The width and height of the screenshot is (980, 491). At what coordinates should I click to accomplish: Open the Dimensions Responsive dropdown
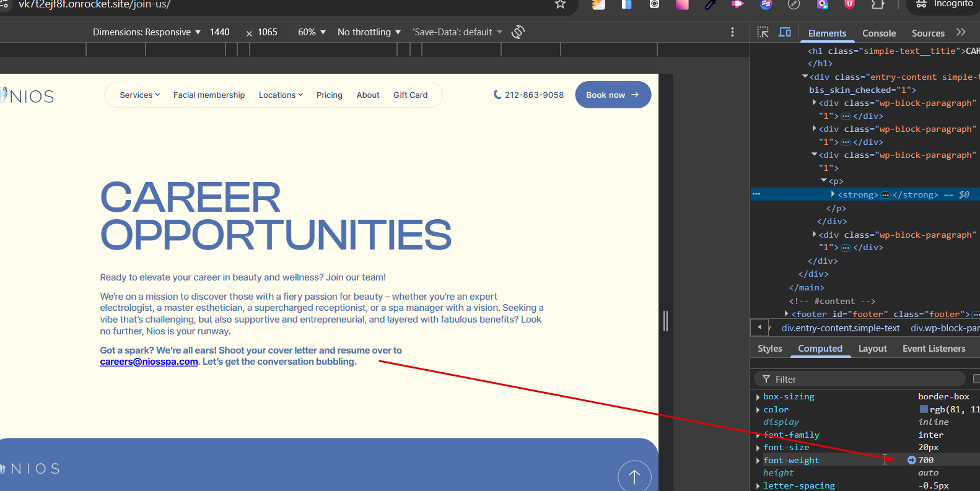147,32
